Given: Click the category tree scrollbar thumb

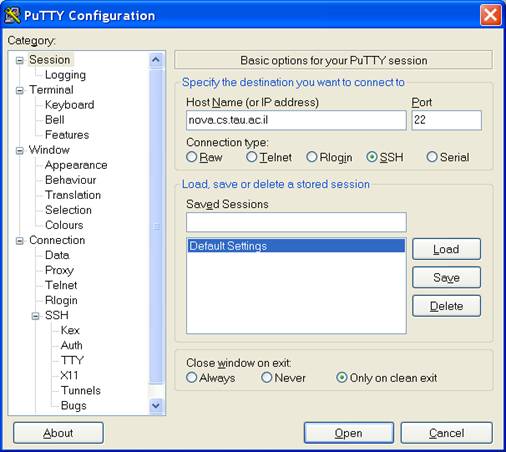Looking at the screenshot, I should click(156, 227).
